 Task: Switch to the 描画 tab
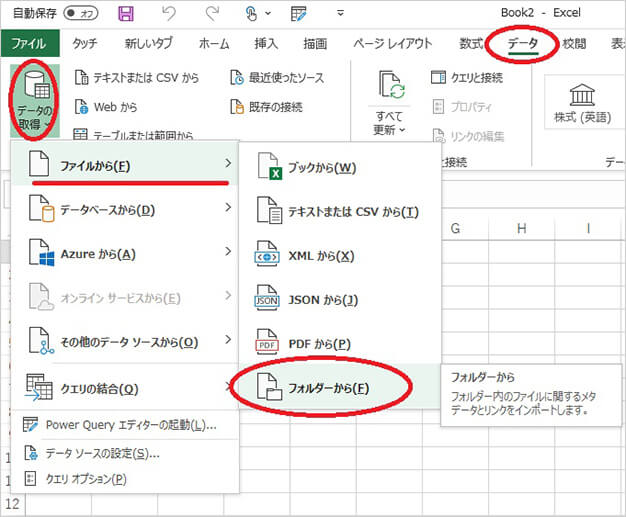point(315,43)
